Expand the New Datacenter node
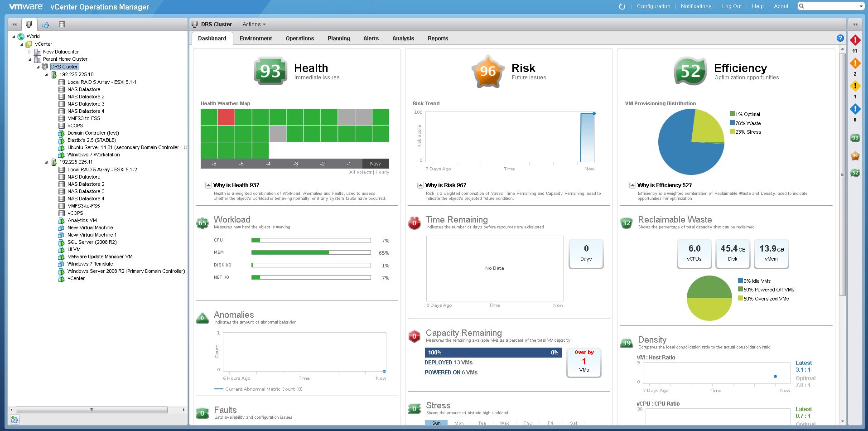Viewport: 868px width, 431px height. [x=30, y=52]
